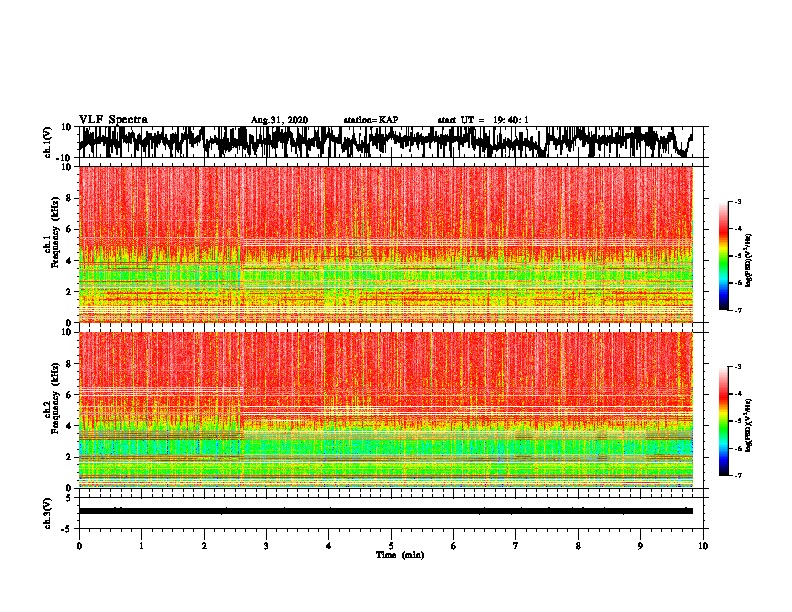792x612 pixels.
Task: Click time axis tick label "3"
Action: [266, 546]
